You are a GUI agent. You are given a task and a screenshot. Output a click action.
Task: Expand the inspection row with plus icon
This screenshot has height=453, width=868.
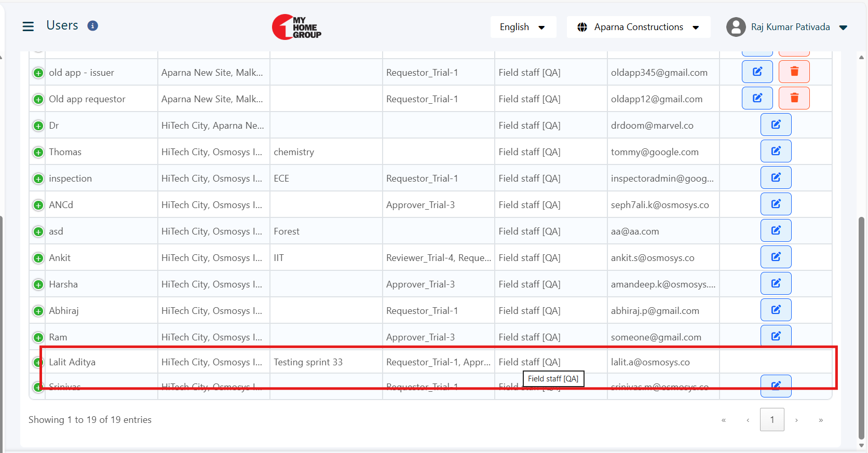[x=38, y=179]
